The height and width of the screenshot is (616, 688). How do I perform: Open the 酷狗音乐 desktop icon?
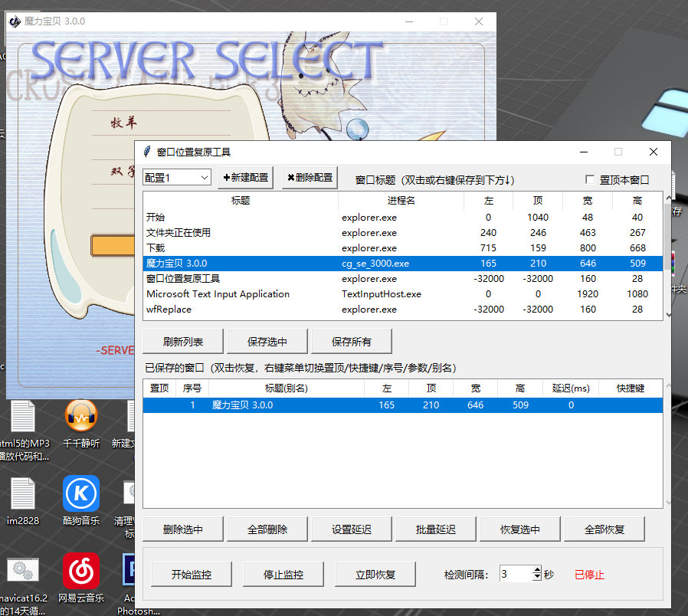click(x=81, y=493)
